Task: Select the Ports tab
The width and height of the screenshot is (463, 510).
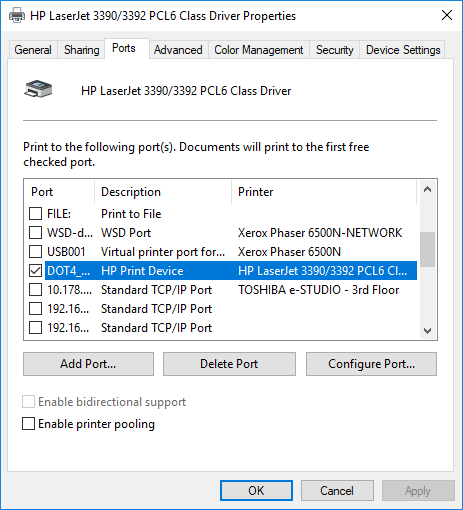Action: tap(127, 49)
